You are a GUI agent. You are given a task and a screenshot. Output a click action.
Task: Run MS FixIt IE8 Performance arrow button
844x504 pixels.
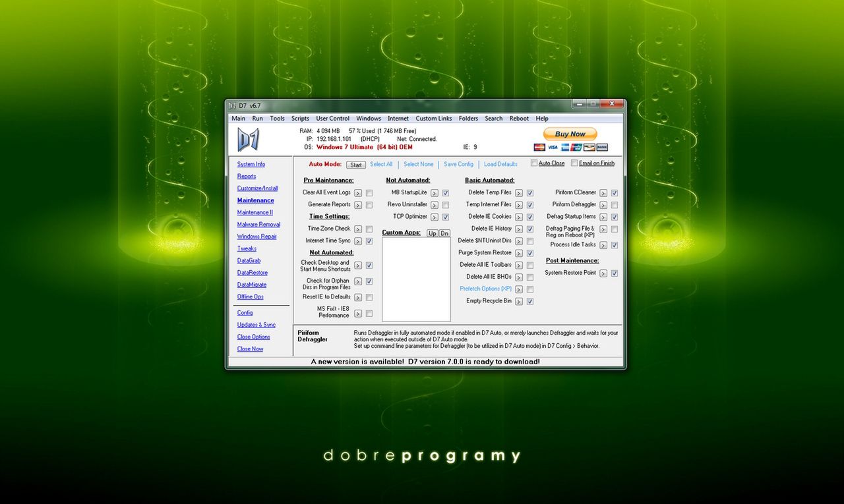(358, 314)
